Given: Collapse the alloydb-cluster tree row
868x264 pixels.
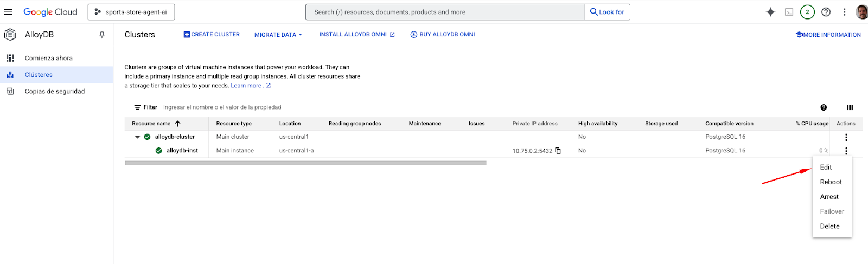Looking at the screenshot, I should click(137, 137).
